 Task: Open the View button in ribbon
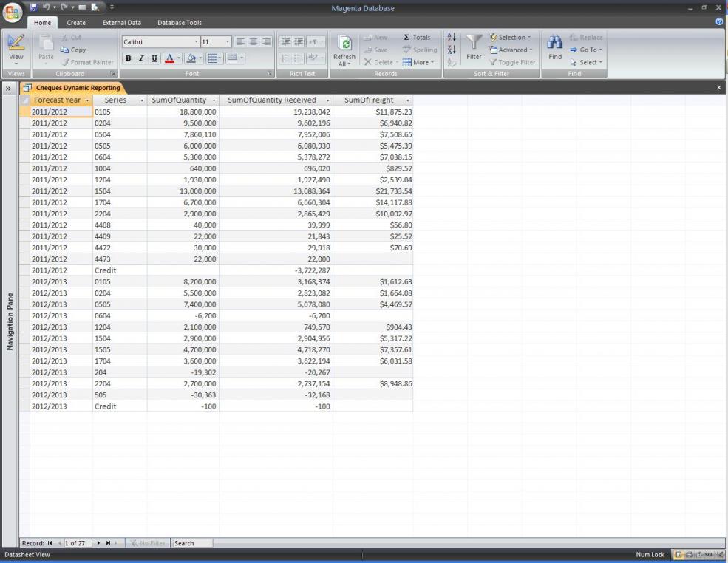[16, 50]
